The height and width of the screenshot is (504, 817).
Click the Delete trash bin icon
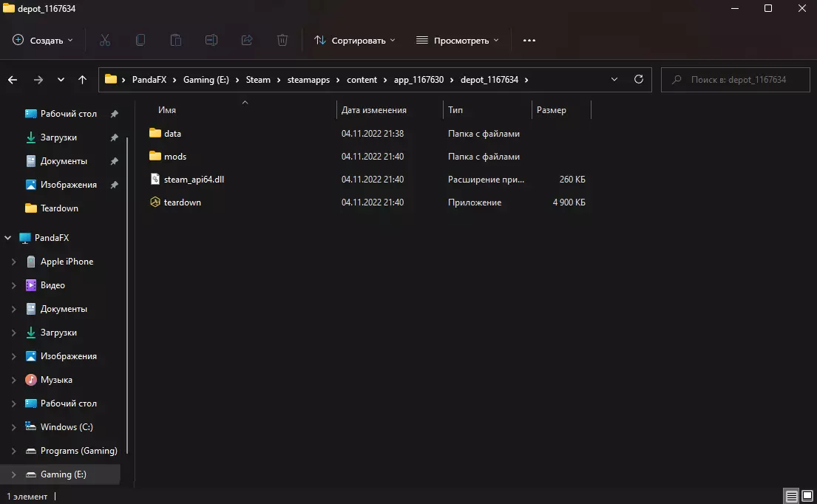(282, 40)
